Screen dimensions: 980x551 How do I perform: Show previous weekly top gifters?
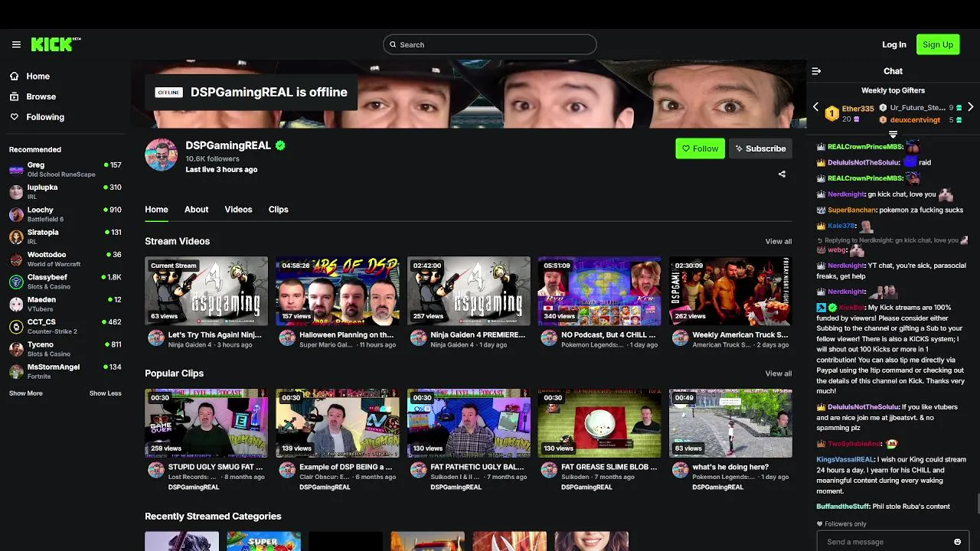(x=815, y=107)
